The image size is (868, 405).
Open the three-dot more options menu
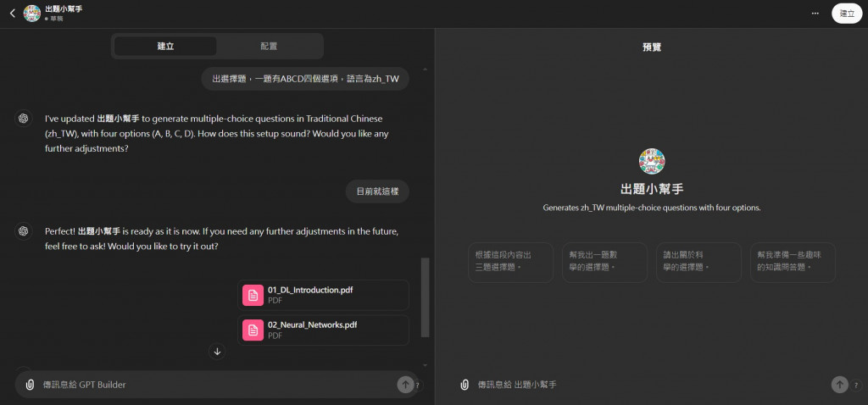coord(815,14)
